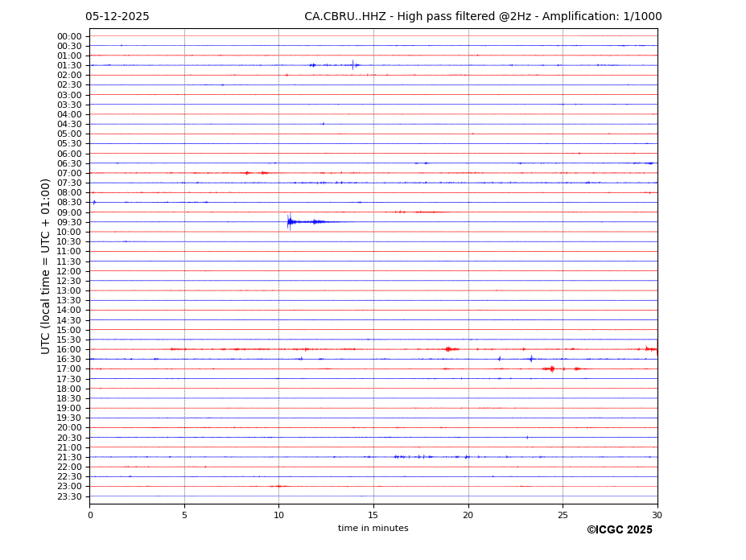Click the date label 05-12-2025
This screenshot has width=746, height=560.
coord(117,17)
